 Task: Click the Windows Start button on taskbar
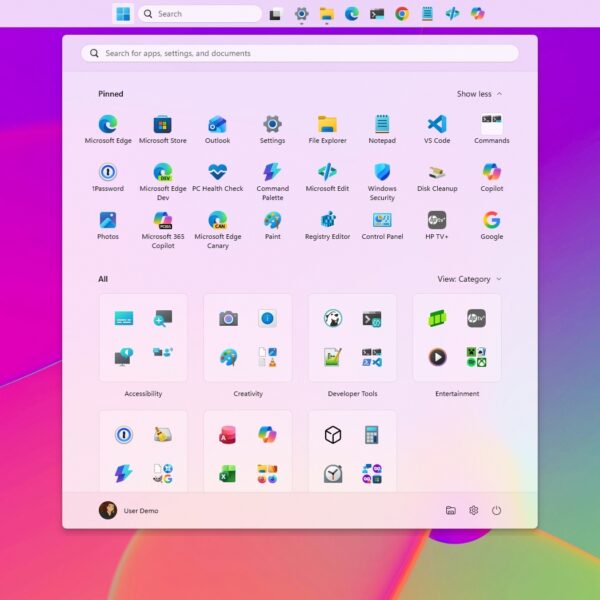[123, 14]
